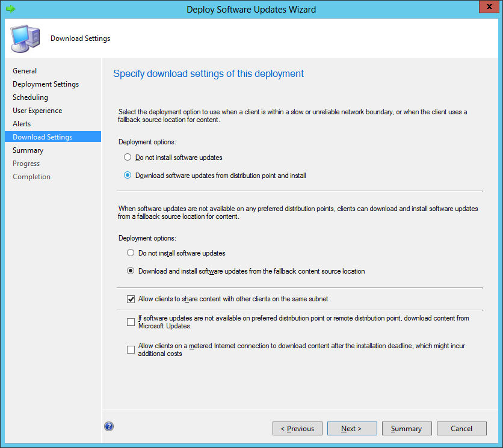
Task: Open Deployment Settings step in sidebar
Action: click(x=46, y=84)
